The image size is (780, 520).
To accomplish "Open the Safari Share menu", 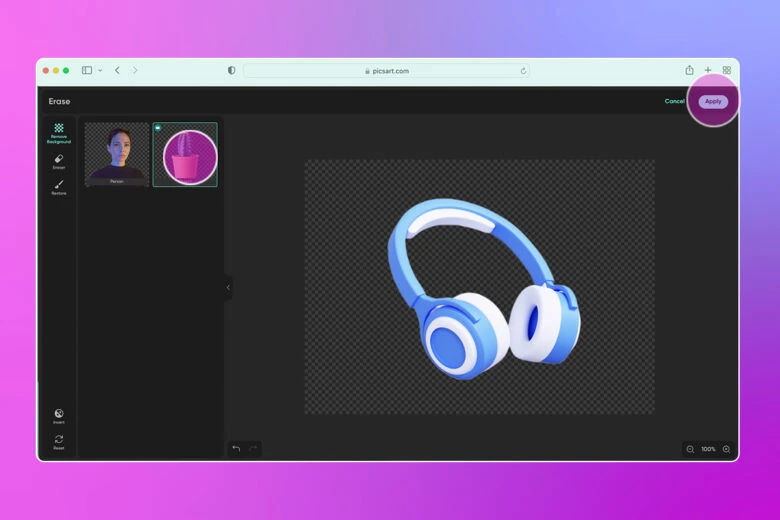I will point(689,71).
